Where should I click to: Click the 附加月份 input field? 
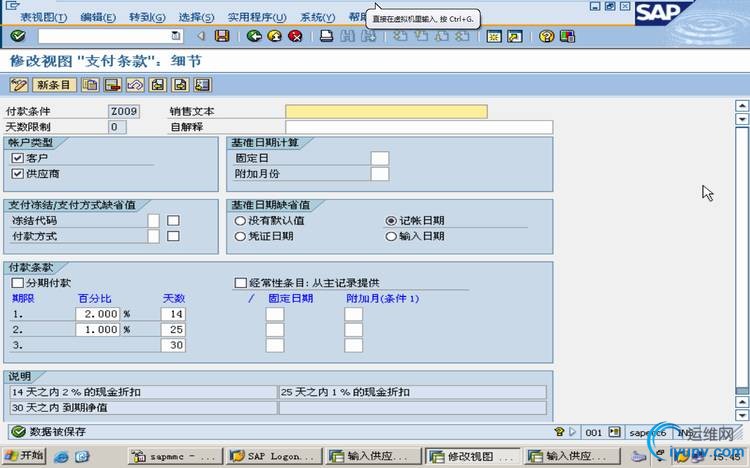[380, 174]
